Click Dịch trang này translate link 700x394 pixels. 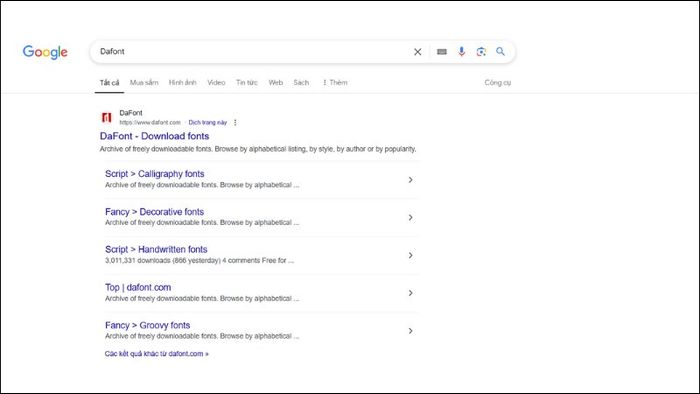tap(208, 122)
